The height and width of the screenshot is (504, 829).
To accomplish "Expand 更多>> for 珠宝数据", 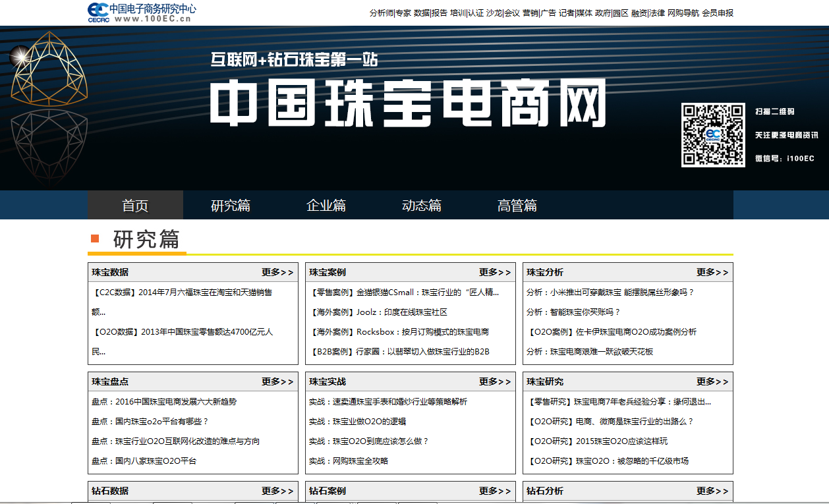I will (x=277, y=272).
